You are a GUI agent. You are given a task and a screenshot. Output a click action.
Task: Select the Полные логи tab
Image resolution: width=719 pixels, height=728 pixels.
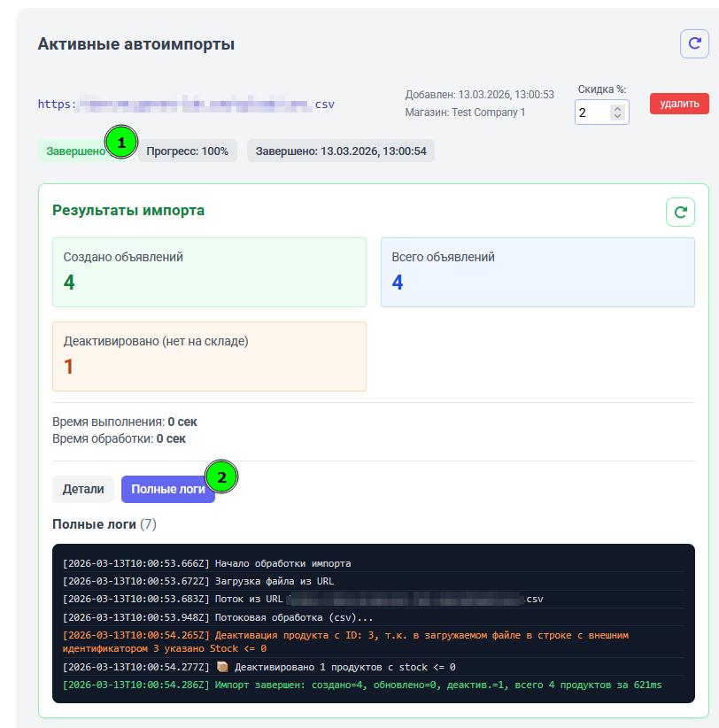tap(168, 488)
